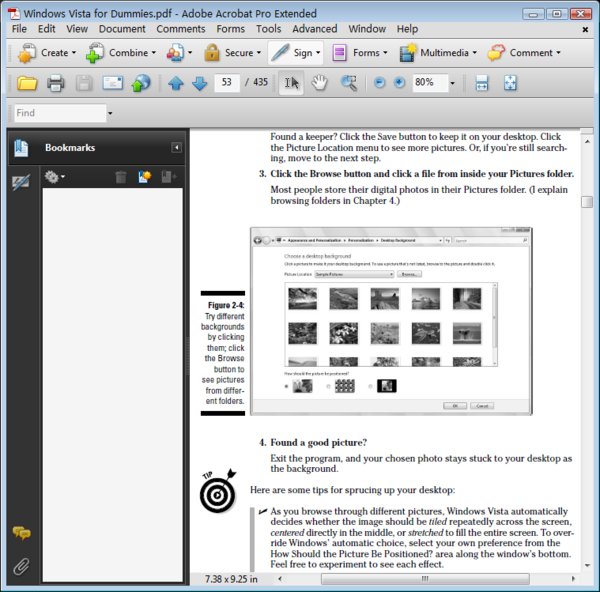The width and height of the screenshot is (600, 592).
Task: Collapse the Bookmarks panel arrow
Action: click(176, 148)
